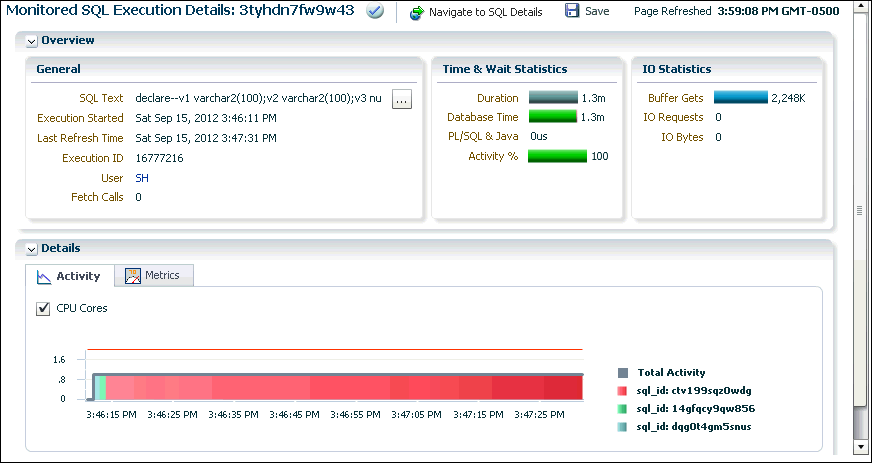Open full SQL text with ellipsis button
Screen dimensions: 872x463
click(x=402, y=99)
